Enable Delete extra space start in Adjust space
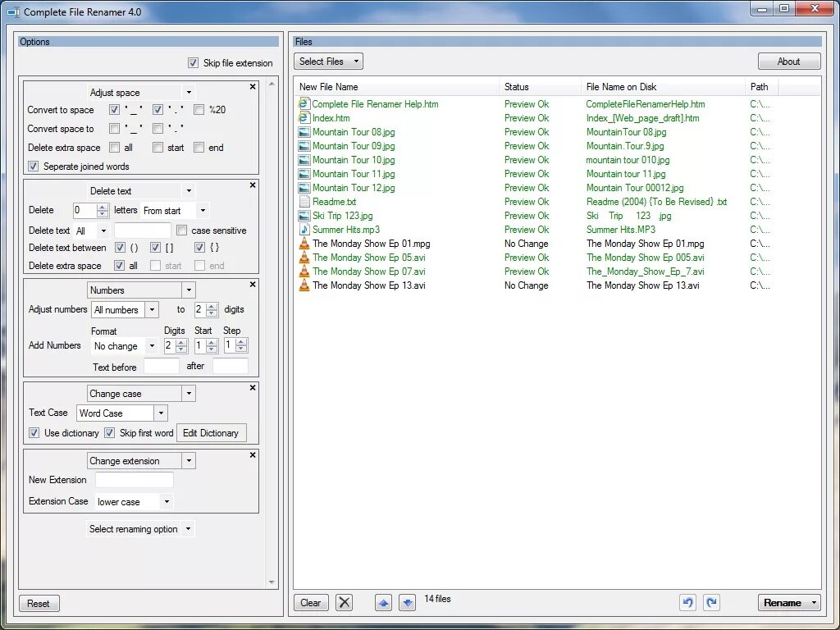The width and height of the screenshot is (840, 630). [157, 148]
